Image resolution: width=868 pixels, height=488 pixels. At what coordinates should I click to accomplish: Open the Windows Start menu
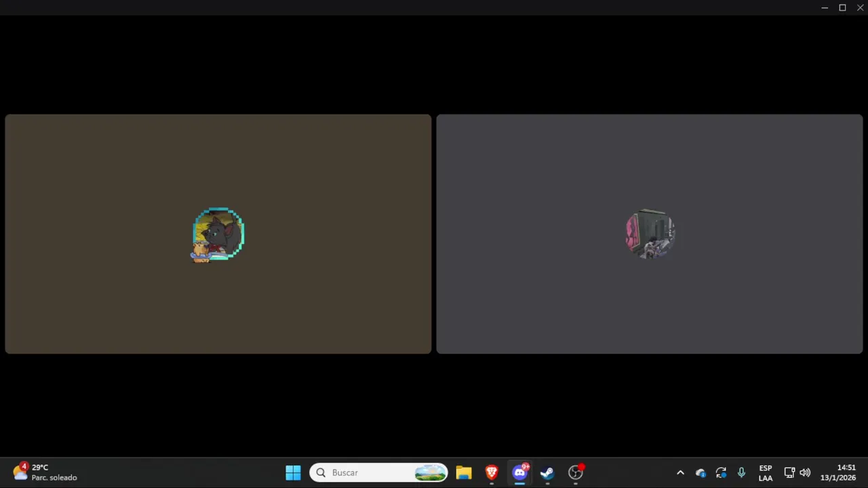(x=293, y=472)
